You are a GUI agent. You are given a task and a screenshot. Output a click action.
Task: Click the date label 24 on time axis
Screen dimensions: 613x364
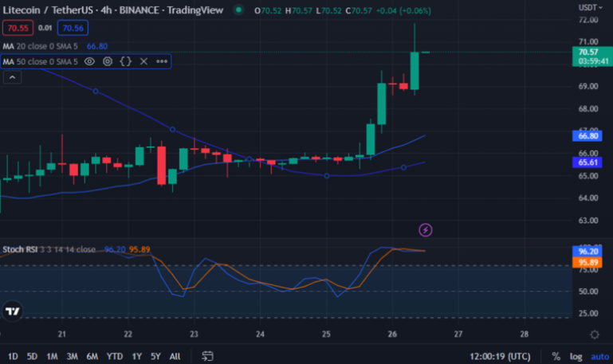[x=260, y=335]
